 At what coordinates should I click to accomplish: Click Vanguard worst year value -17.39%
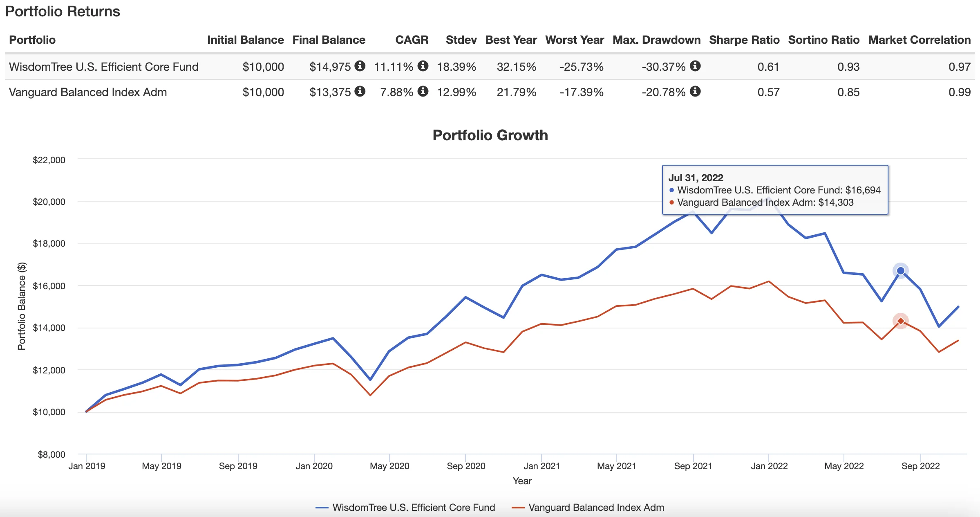pyautogui.click(x=582, y=92)
